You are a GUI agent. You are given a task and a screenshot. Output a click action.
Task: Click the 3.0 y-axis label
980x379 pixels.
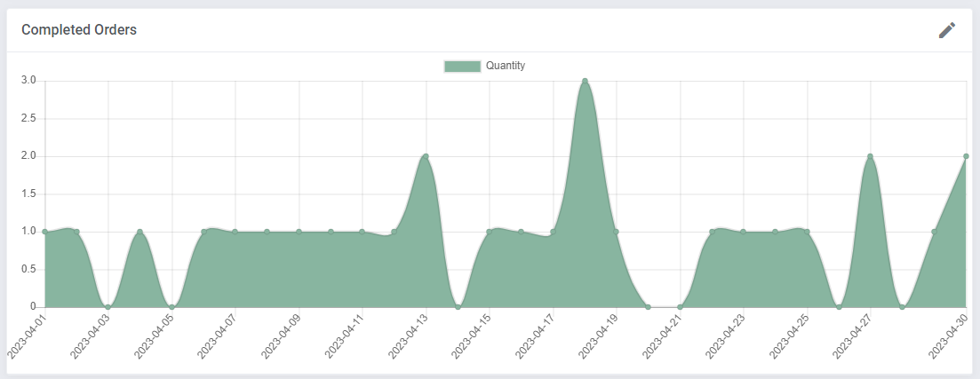point(28,81)
